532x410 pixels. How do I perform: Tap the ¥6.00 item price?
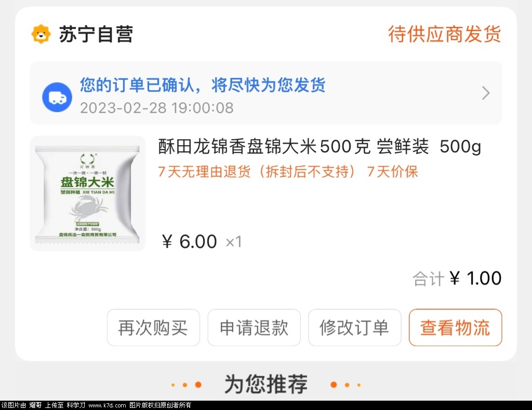(189, 242)
